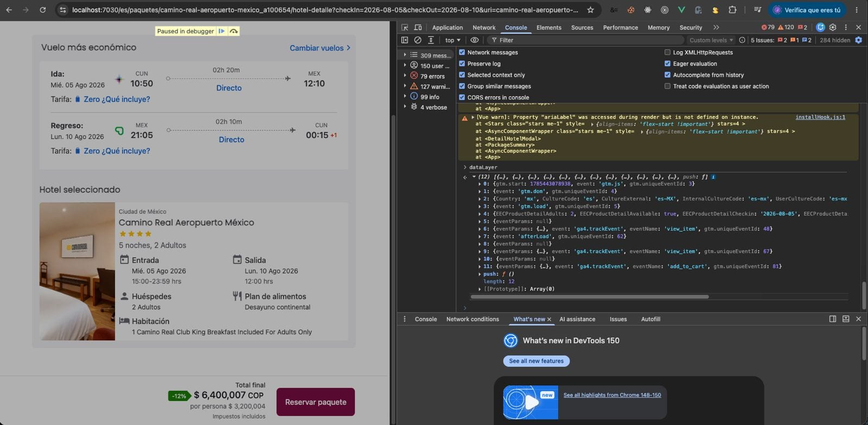
Task: Open console settings gear icon
Action: click(858, 40)
